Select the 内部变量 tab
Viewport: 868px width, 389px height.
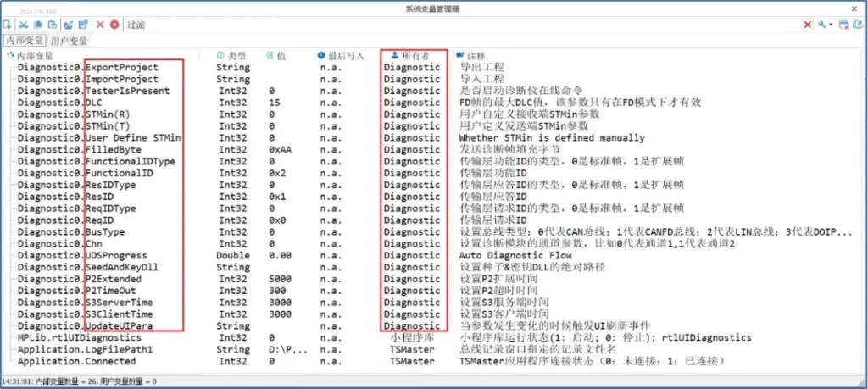click(24, 40)
